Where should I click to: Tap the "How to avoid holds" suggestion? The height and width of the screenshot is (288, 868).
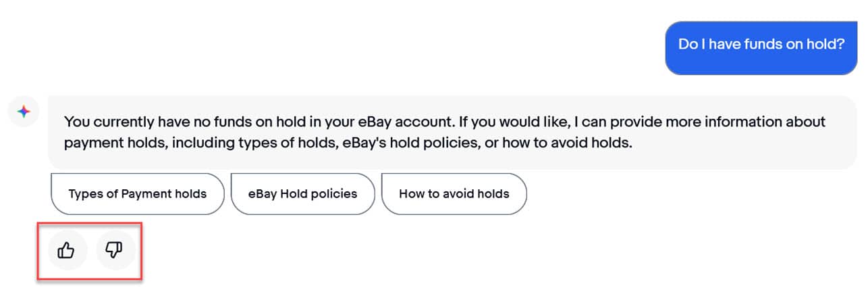[x=454, y=194]
